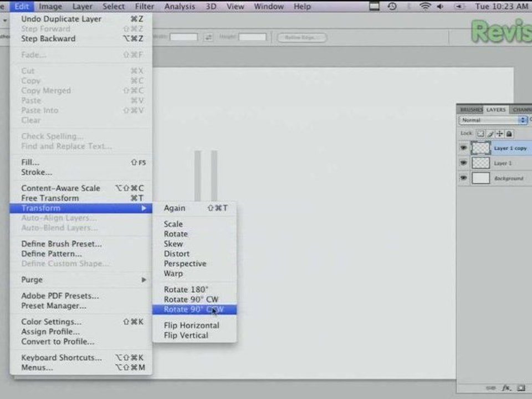Toggle lock image pixels brush icon
The width and height of the screenshot is (532, 399).
(x=490, y=134)
